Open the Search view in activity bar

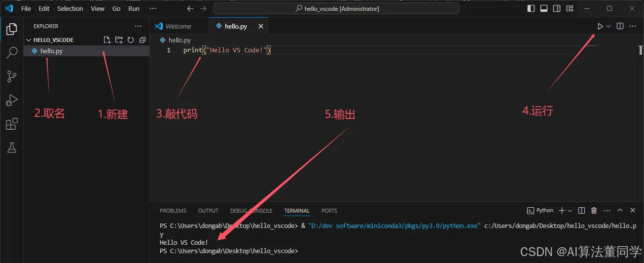click(x=12, y=53)
